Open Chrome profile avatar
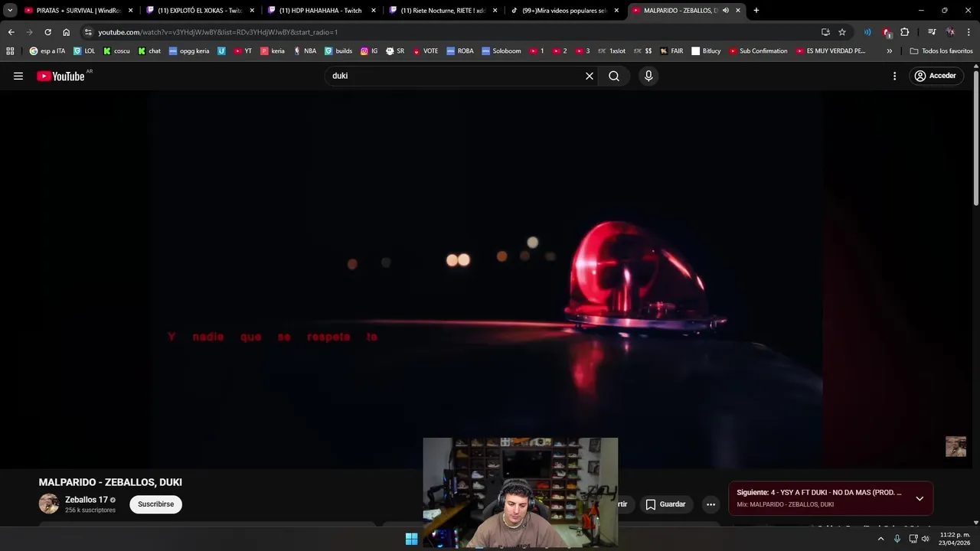The width and height of the screenshot is (980, 551). tap(950, 32)
